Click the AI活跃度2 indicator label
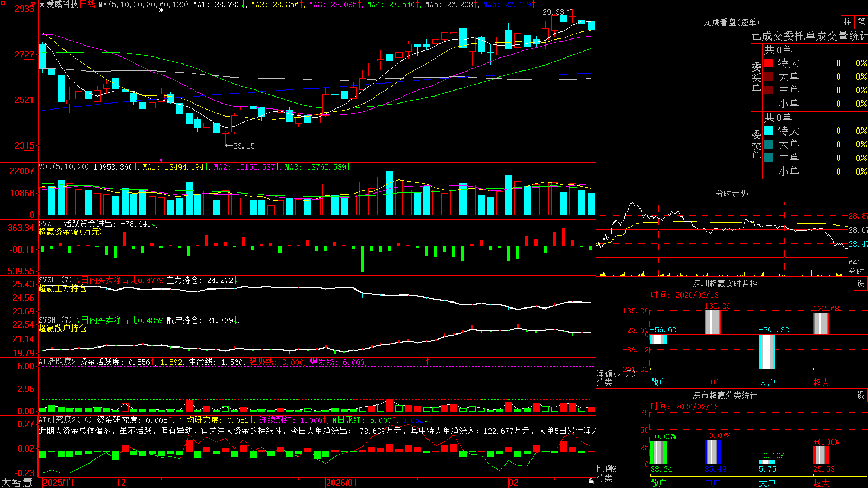The height and width of the screenshot is (488, 868). click(58, 362)
